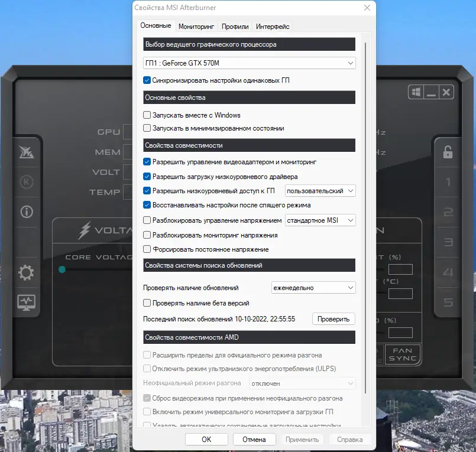
Task: Switch to the Мониторинг tab
Action: click(x=196, y=27)
